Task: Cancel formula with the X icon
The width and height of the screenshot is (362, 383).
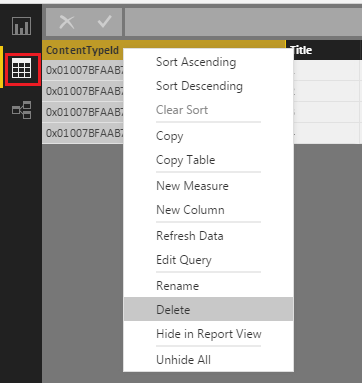Action: coord(67,22)
